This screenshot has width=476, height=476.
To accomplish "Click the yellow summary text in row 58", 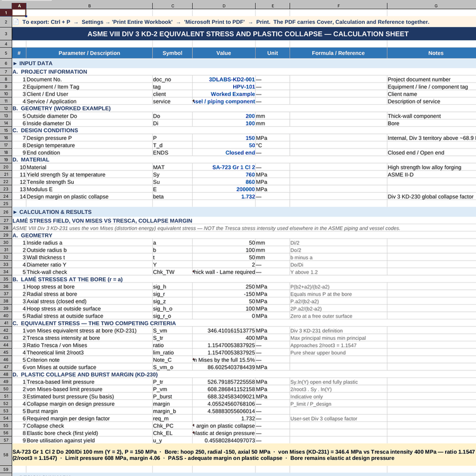I will coord(244,455).
